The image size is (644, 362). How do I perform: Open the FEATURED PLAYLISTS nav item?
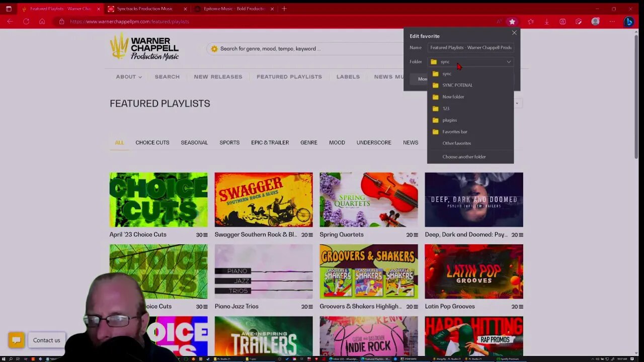click(x=289, y=77)
